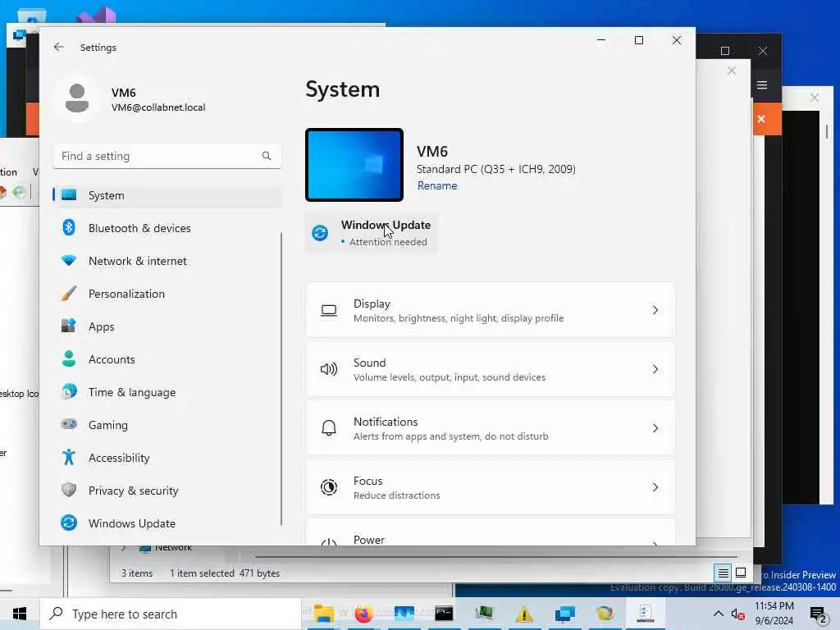
Task: Open Sound settings card
Action: click(x=491, y=369)
